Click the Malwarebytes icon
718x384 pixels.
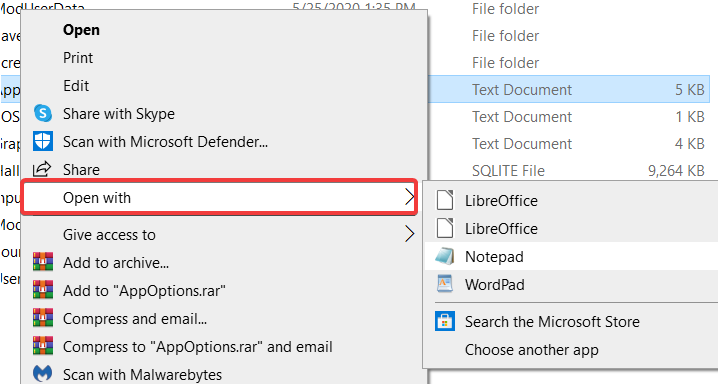pyautogui.click(x=43, y=374)
